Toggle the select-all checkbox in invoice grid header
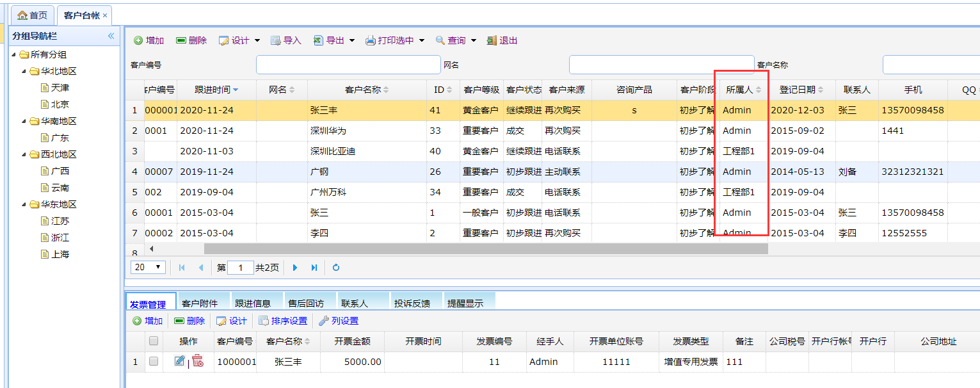The width and height of the screenshot is (980, 388). tap(154, 341)
